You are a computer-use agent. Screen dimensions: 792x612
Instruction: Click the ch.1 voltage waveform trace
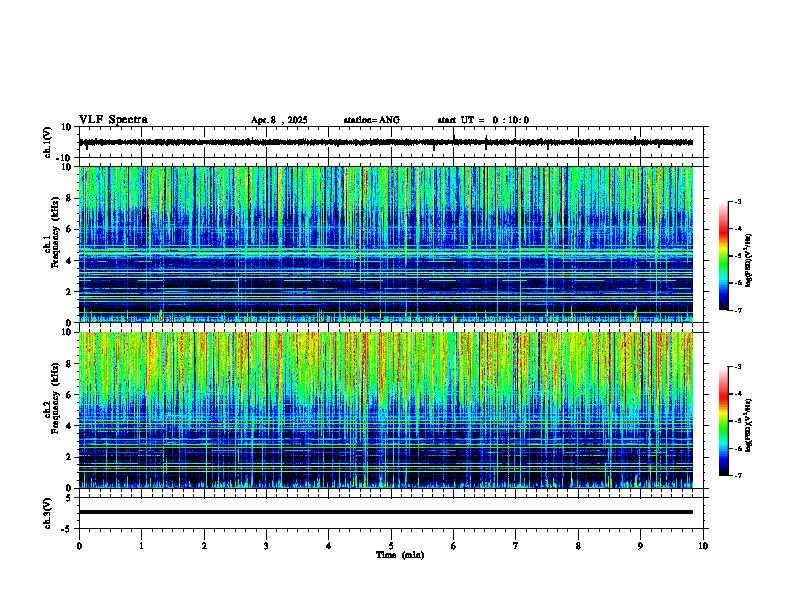pos(386,142)
